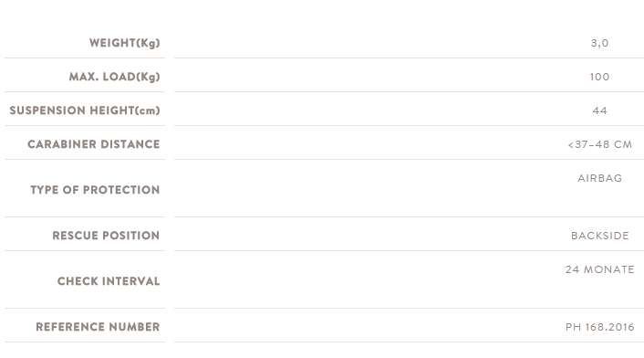Click the RESCUE POSITION label

(x=106, y=236)
